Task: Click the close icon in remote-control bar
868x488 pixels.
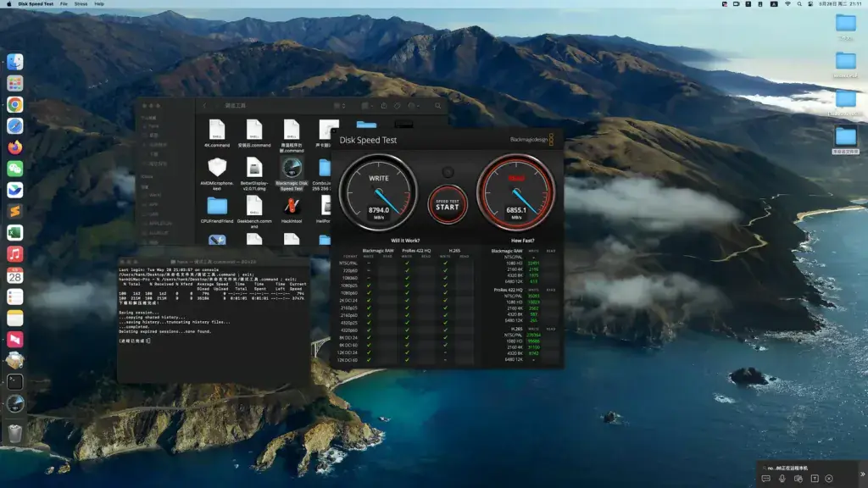Action: (829, 479)
